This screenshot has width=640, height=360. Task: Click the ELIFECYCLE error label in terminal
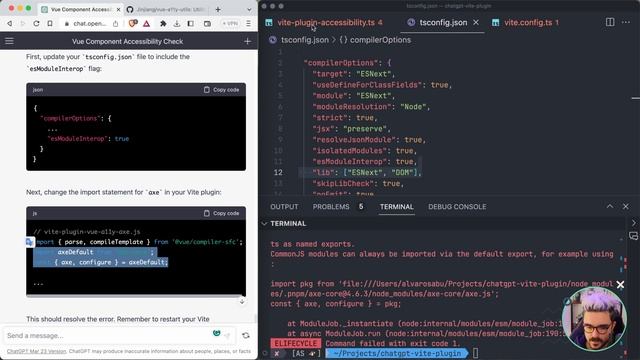coord(296,343)
